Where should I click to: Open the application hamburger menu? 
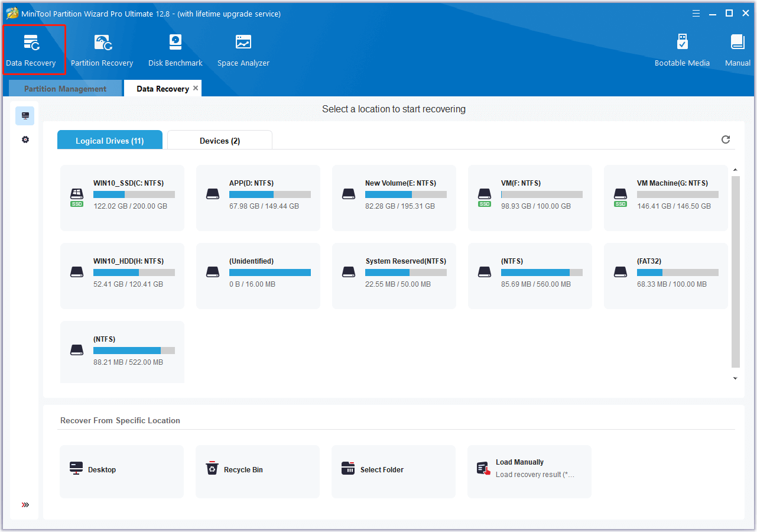696,12
